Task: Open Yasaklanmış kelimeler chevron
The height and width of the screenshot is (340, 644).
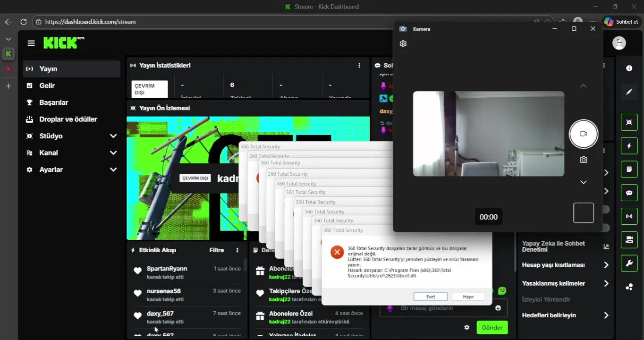Action: click(x=606, y=283)
